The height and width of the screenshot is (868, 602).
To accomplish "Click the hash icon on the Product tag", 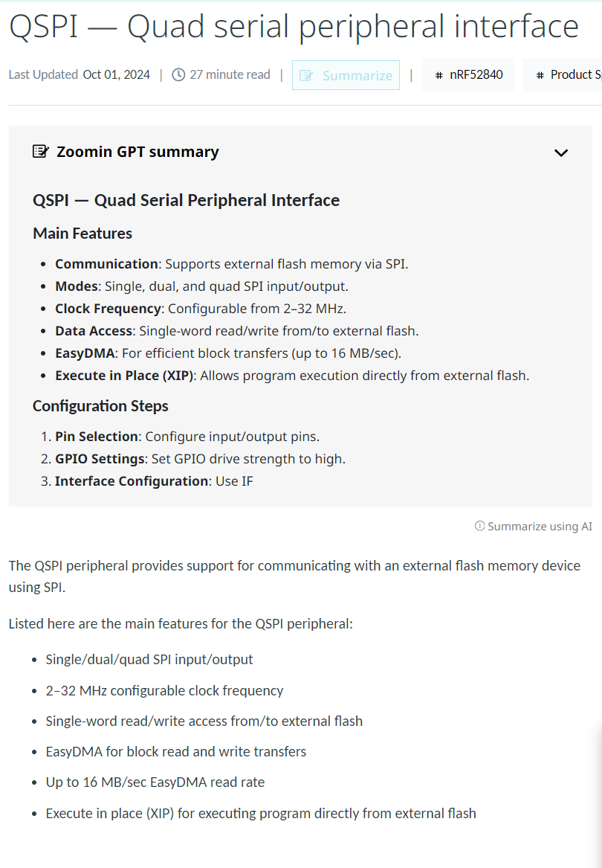I will coord(540,75).
